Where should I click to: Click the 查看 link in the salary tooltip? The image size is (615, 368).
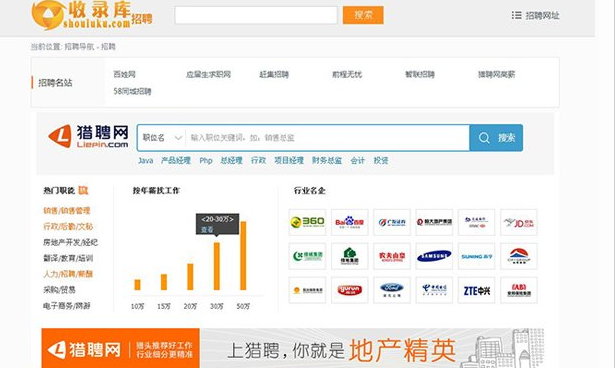point(207,230)
